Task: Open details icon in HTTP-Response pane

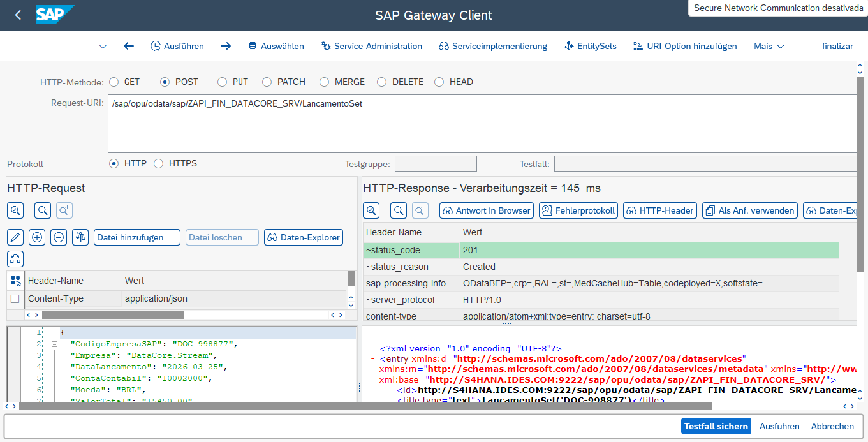Action: tap(372, 210)
